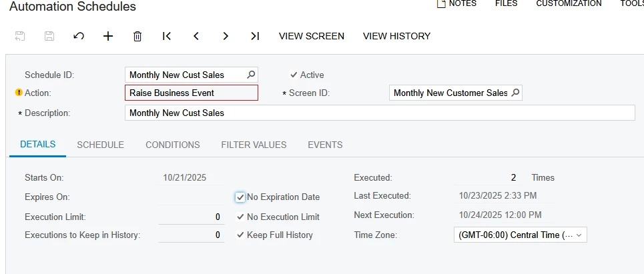Open the Schedule ID lookup magnifier
The width and height of the screenshot is (644, 274).
[x=251, y=75]
